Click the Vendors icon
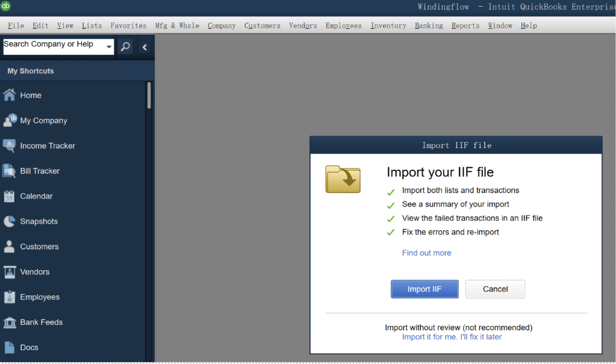The height and width of the screenshot is (364, 616). tap(10, 272)
